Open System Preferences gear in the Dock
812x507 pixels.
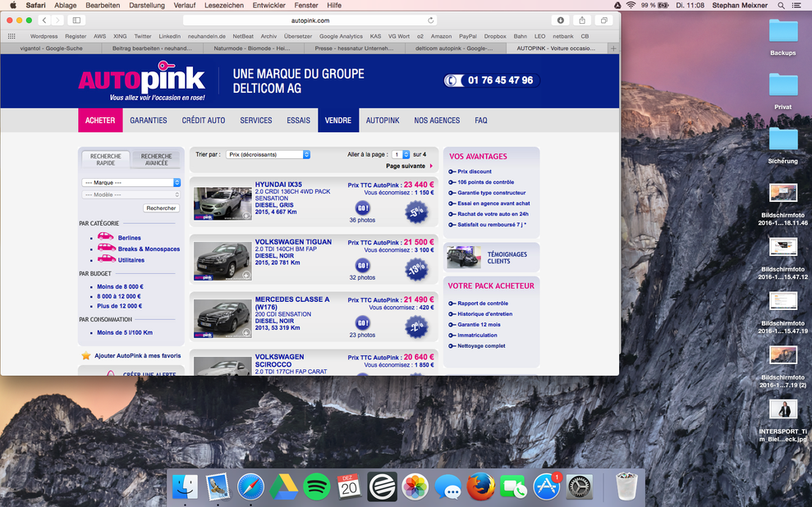tap(580, 486)
